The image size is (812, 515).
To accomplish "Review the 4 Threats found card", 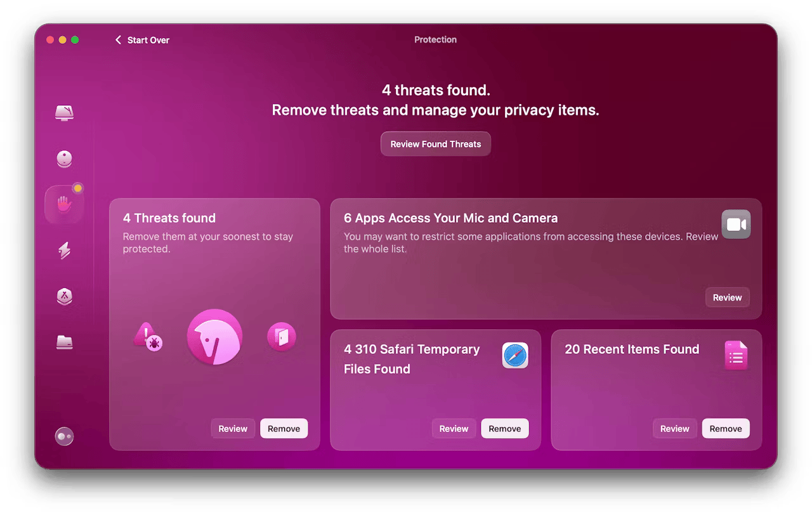I will 233,429.
